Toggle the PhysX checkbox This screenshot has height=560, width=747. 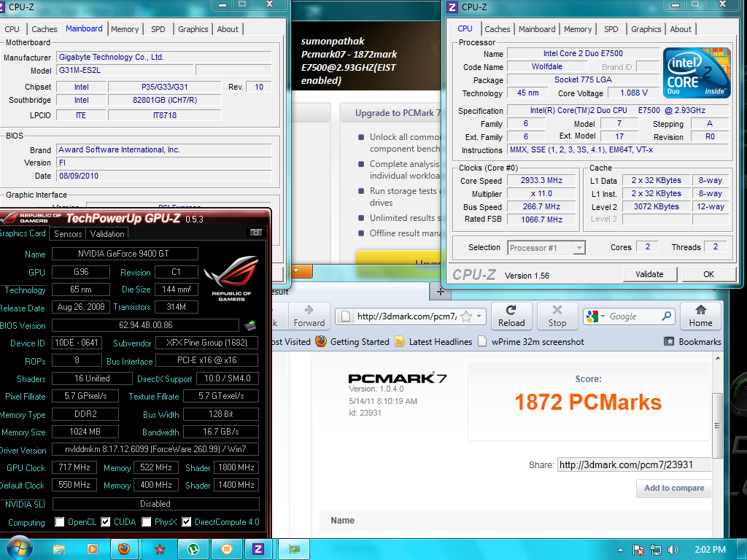(146, 522)
